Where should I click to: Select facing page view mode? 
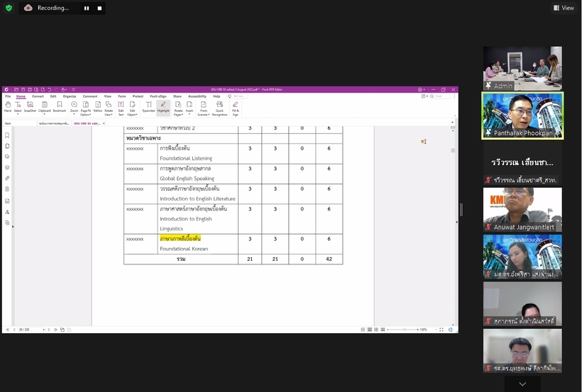376,330
